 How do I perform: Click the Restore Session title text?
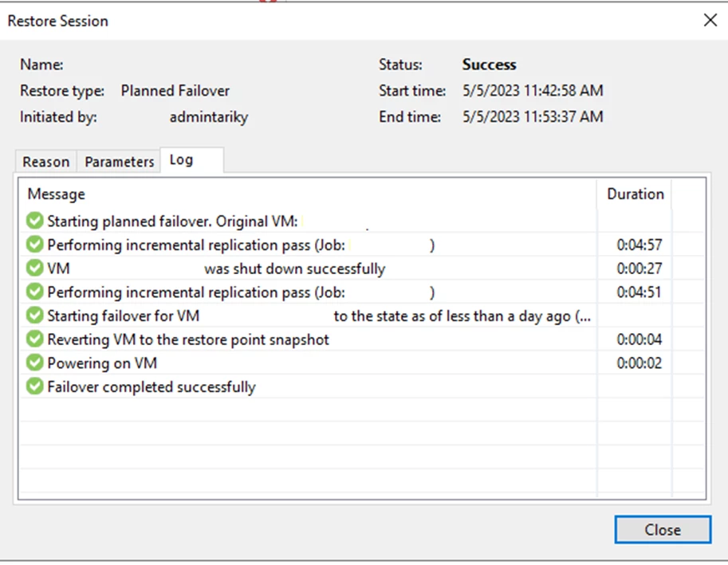click(58, 21)
